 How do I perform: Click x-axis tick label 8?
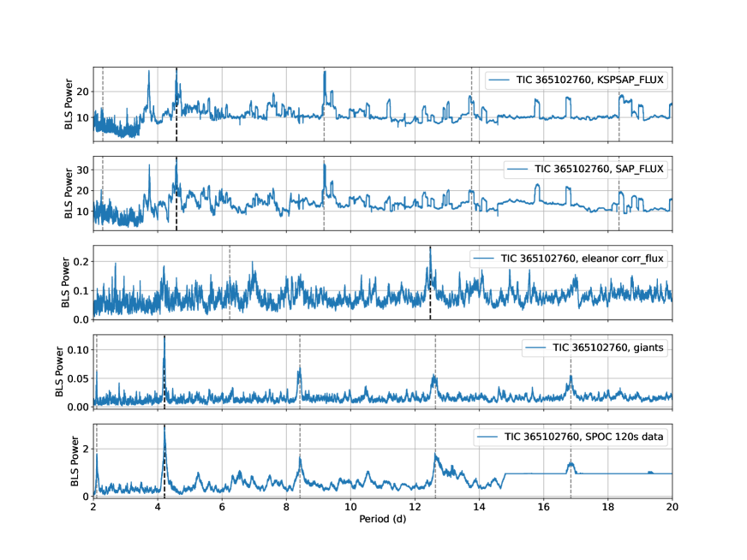286,507
